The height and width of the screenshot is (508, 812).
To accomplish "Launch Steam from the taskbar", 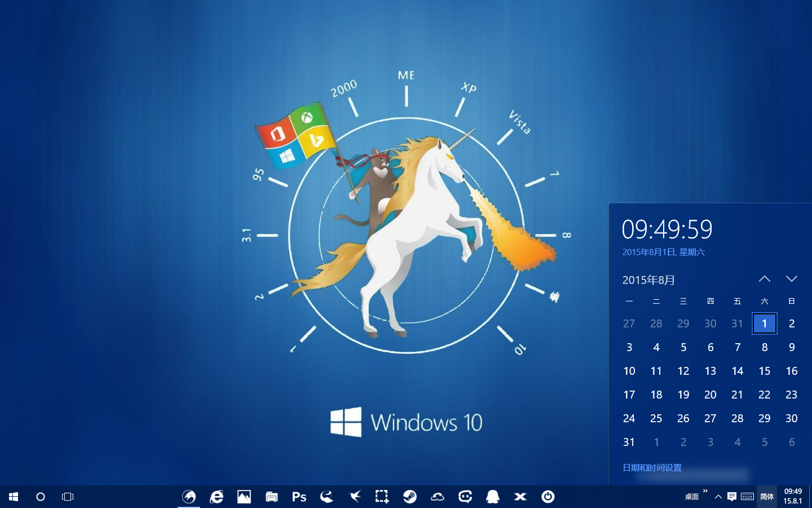I will click(x=410, y=497).
